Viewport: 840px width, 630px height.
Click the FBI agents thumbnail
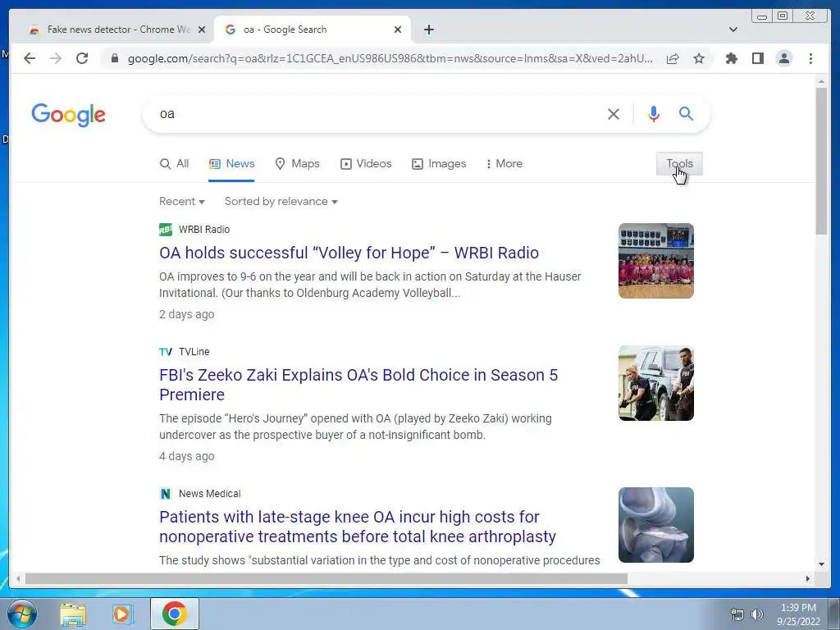coord(655,383)
